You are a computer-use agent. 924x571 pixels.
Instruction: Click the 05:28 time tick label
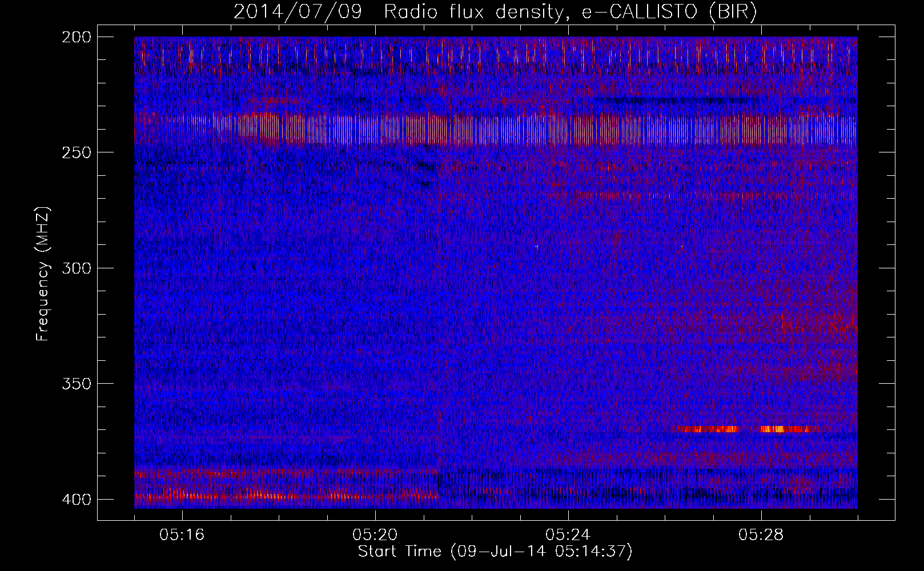[761, 535]
